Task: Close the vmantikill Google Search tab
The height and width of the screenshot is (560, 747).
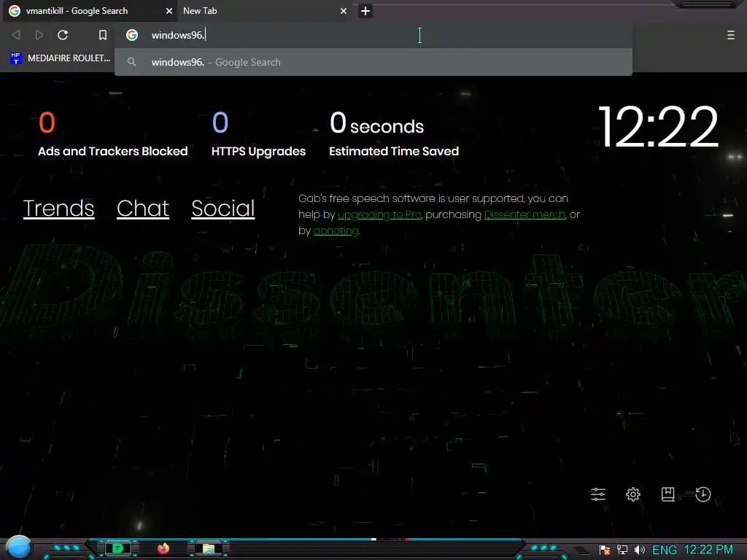Action: (x=169, y=11)
